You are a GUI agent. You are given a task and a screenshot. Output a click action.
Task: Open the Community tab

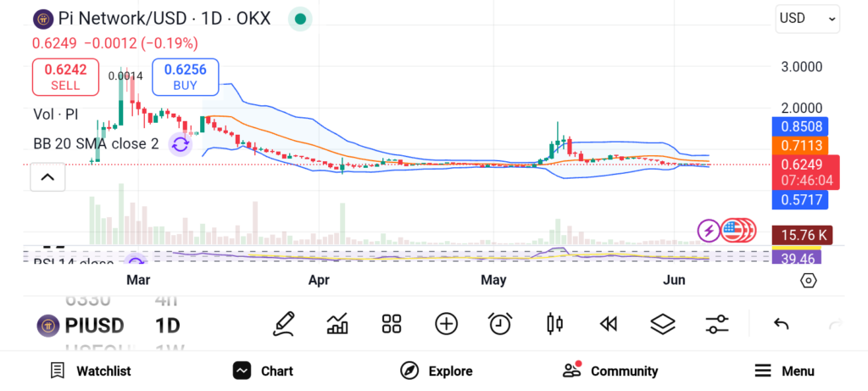(610, 371)
